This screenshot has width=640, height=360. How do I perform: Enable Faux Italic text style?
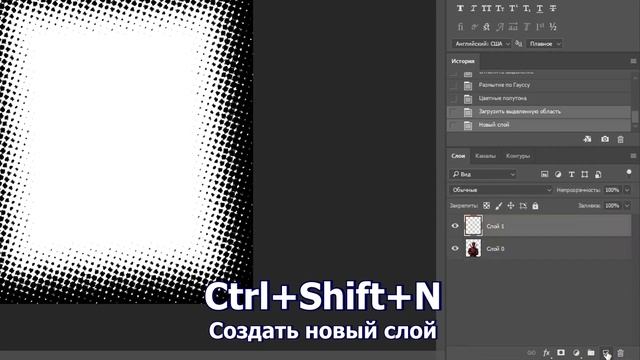[473, 8]
